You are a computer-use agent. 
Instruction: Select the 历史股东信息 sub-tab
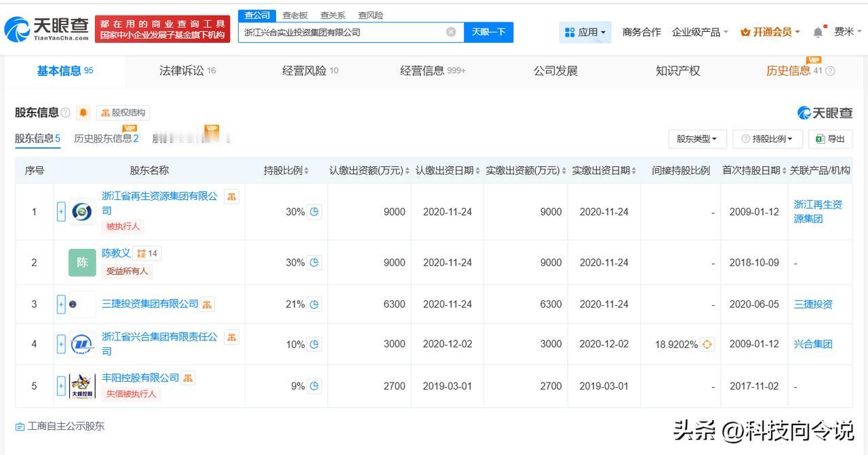click(x=106, y=138)
